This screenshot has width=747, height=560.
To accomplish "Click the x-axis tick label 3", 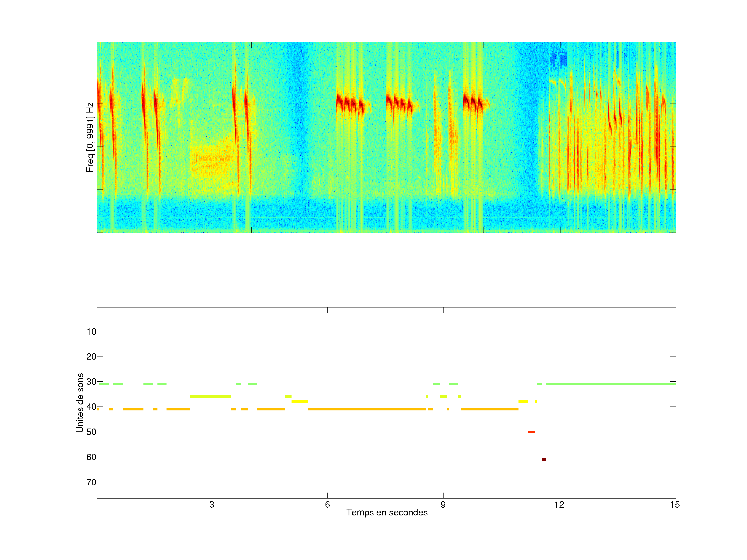I will coord(211,505).
